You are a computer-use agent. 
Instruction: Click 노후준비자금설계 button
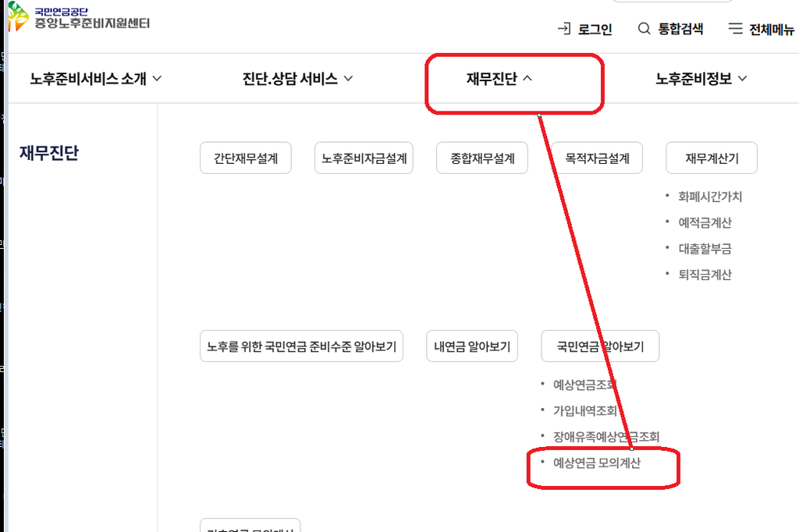(x=364, y=158)
